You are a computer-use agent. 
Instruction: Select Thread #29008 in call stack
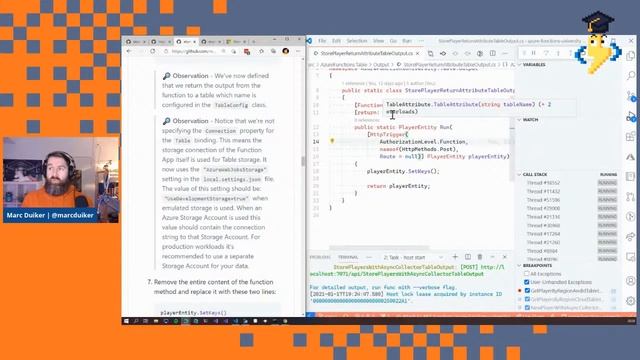click(x=543, y=209)
